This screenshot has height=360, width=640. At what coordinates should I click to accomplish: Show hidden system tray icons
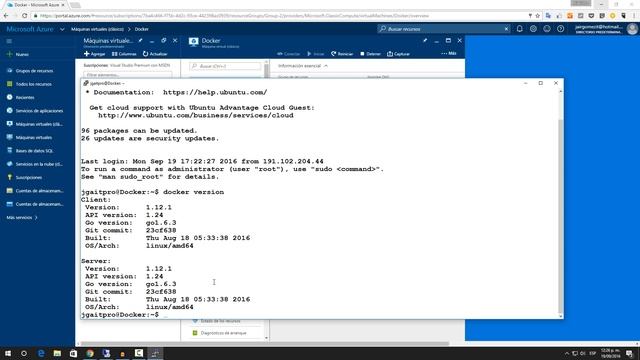[x=567, y=353]
